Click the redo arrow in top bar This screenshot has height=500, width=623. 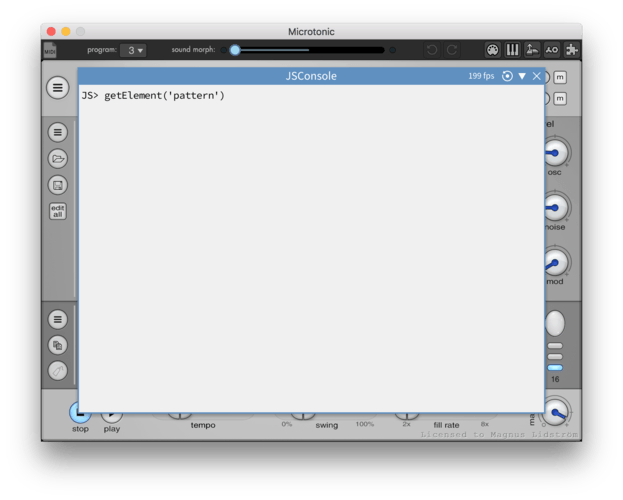tap(452, 50)
